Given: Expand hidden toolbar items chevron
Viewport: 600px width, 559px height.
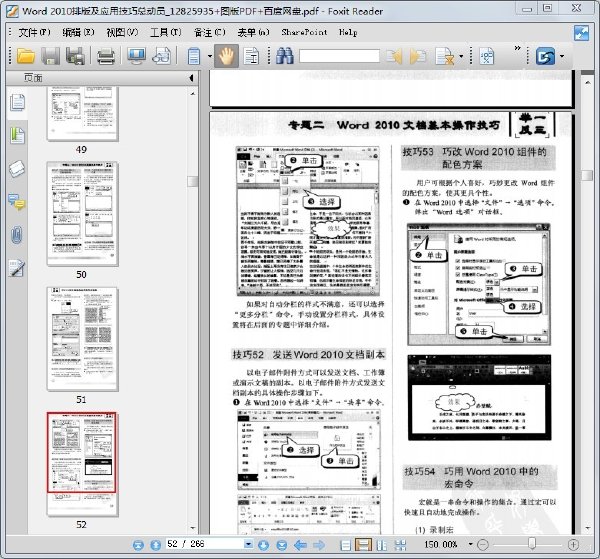Looking at the screenshot, I should 517,48.
